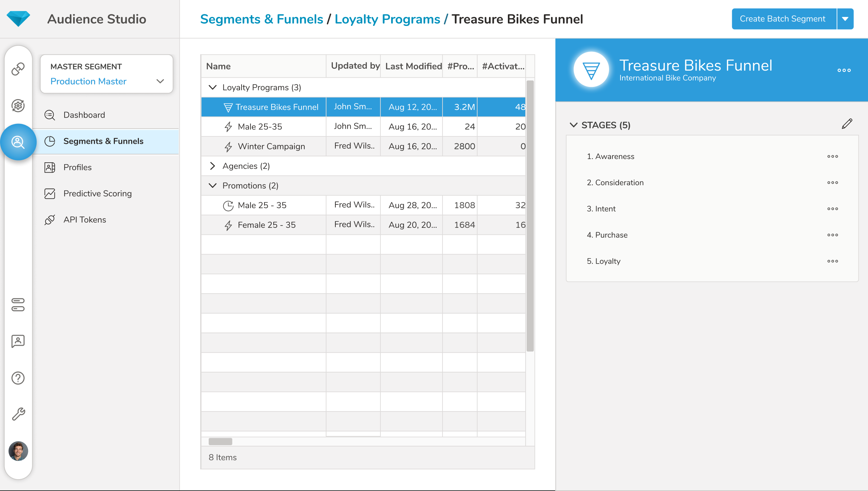Click the Male 25-35 promotions clock icon

[x=228, y=205]
